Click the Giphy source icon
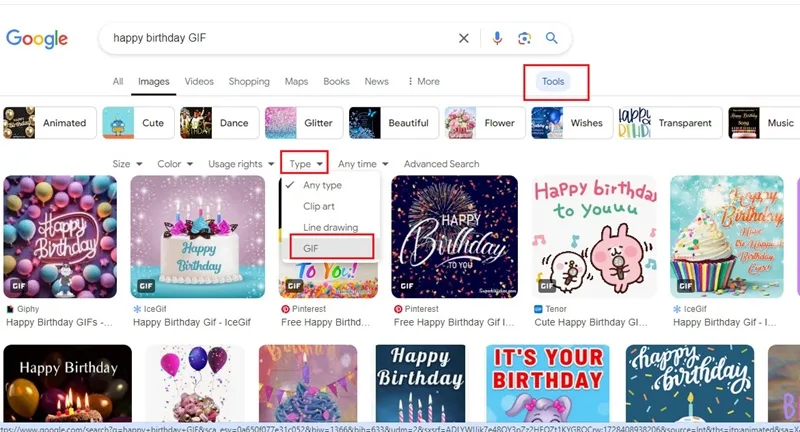Viewport: 800px width, 432px height. (10, 309)
